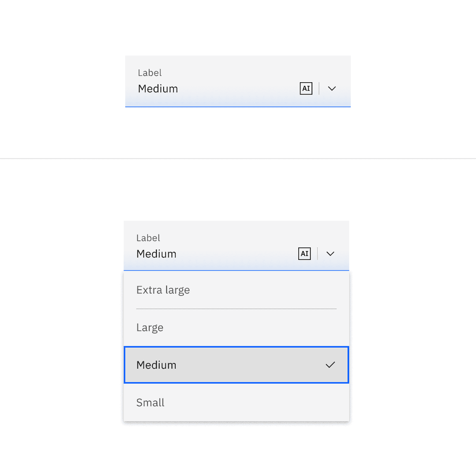This screenshot has height=476, width=476.
Task: Click the Medium value text in top field
Action: 158,88
